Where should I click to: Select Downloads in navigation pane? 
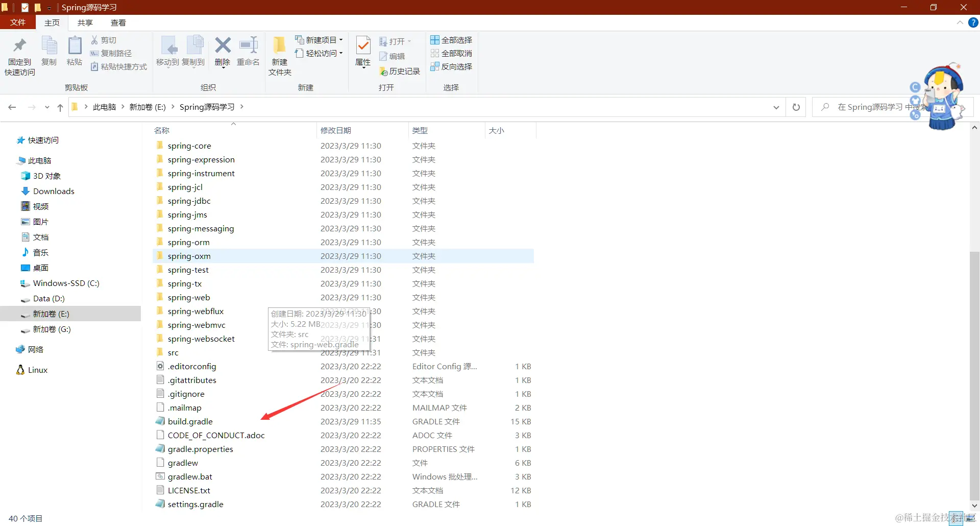(x=54, y=191)
